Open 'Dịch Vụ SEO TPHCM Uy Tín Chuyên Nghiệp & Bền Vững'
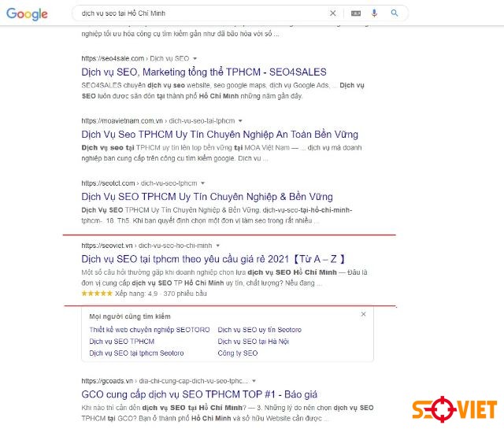This screenshot has height=429, width=504. (207, 197)
